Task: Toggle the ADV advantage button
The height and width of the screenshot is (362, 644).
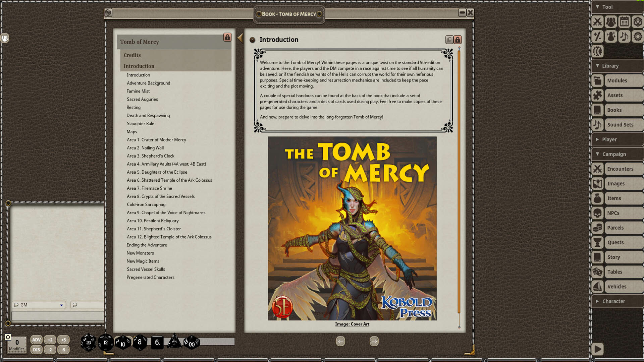Action: tap(36, 340)
